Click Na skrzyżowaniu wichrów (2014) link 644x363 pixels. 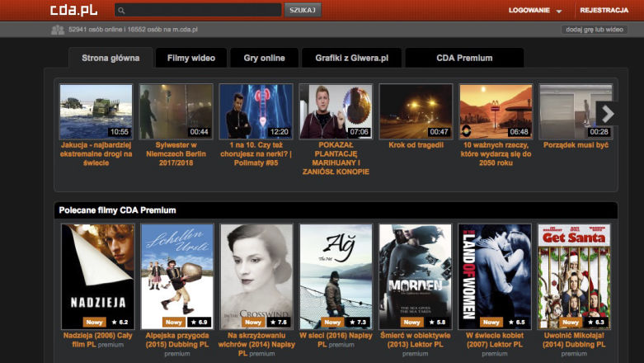pyautogui.click(x=256, y=345)
